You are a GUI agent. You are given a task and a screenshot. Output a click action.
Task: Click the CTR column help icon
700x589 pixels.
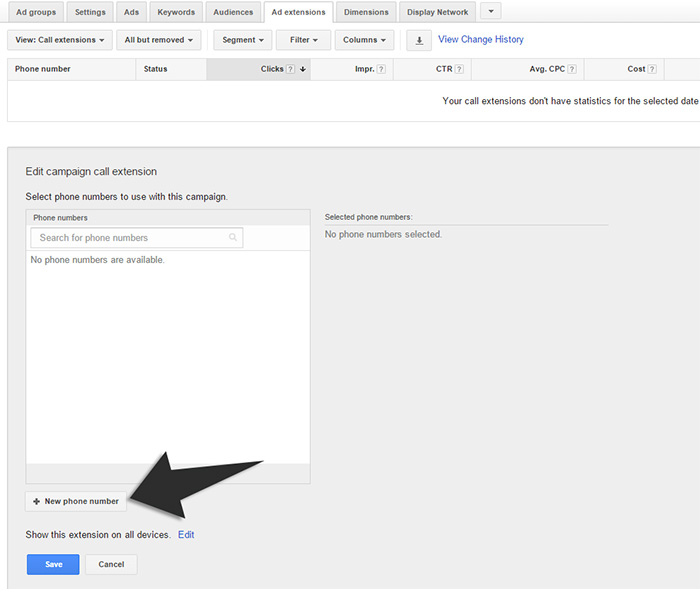(x=458, y=69)
